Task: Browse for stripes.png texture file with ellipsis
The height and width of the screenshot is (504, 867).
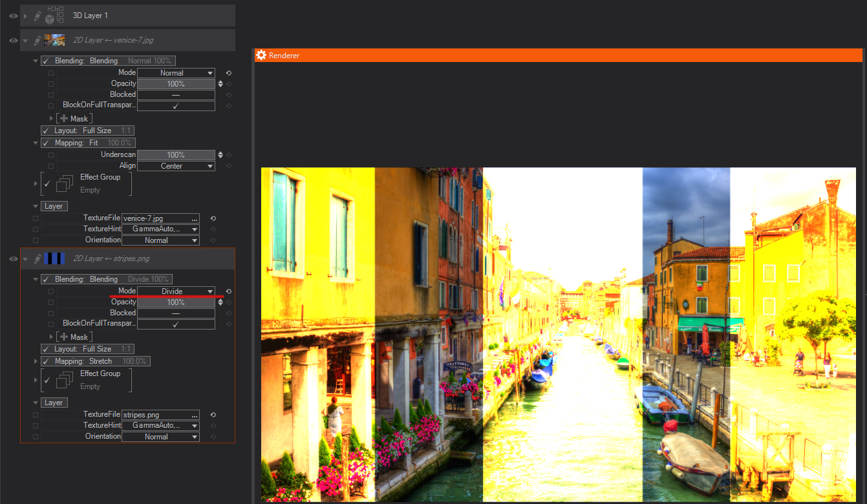Action: tap(195, 415)
